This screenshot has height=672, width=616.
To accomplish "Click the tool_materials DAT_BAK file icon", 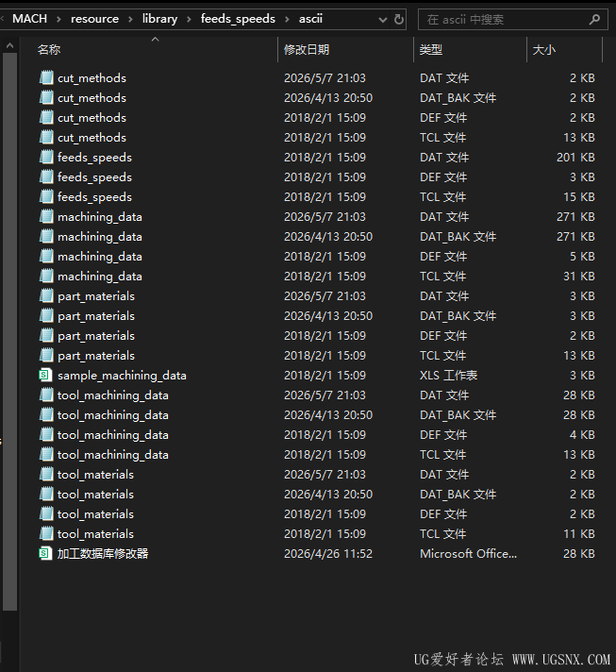I will [46, 494].
